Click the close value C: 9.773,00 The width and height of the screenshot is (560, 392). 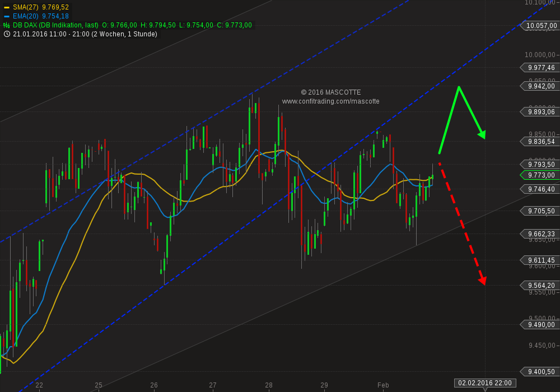pos(234,25)
